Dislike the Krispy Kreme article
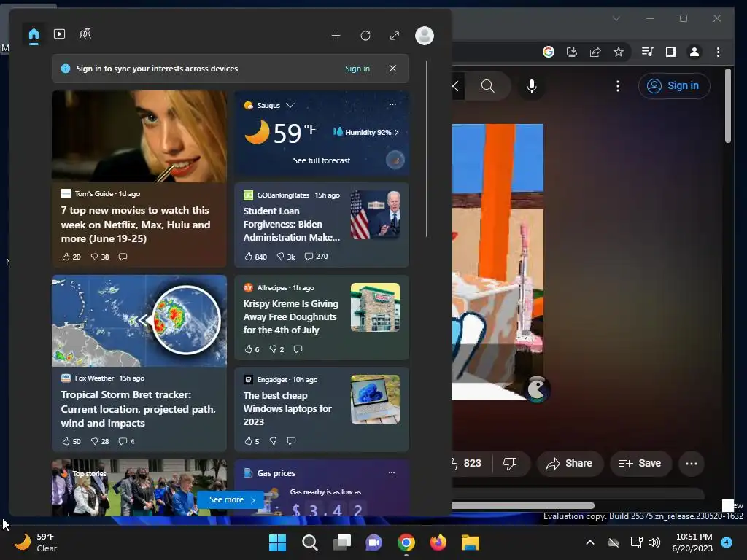The width and height of the screenshot is (747, 560). [x=276, y=349]
